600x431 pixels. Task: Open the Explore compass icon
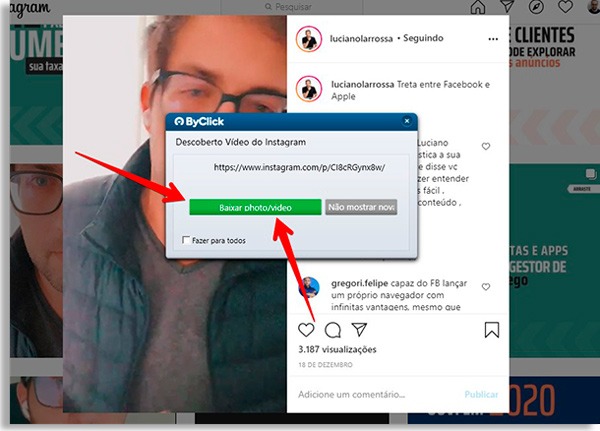pos(537,8)
